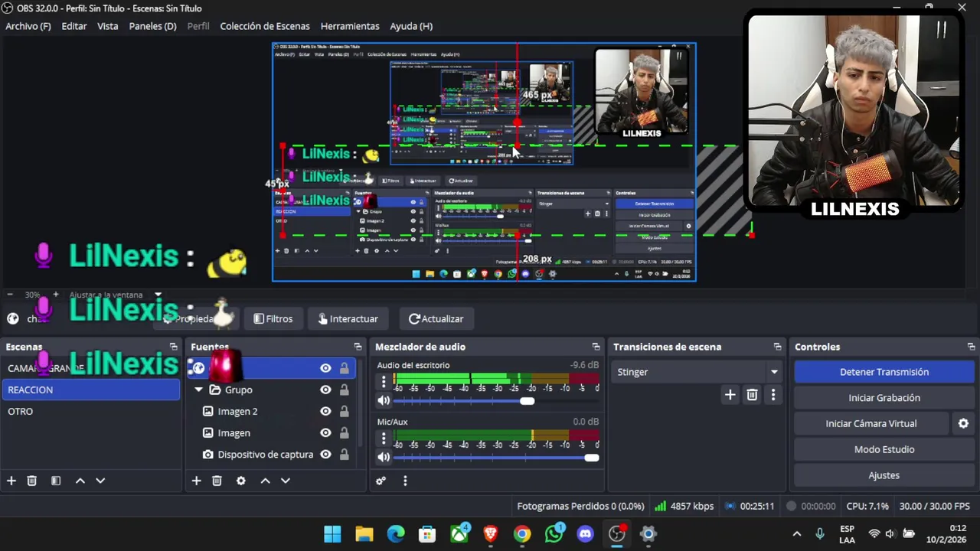Click Detener Transmisión button
Viewport: 980px width, 551px height.
pyautogui.click(x=884, y=372)
